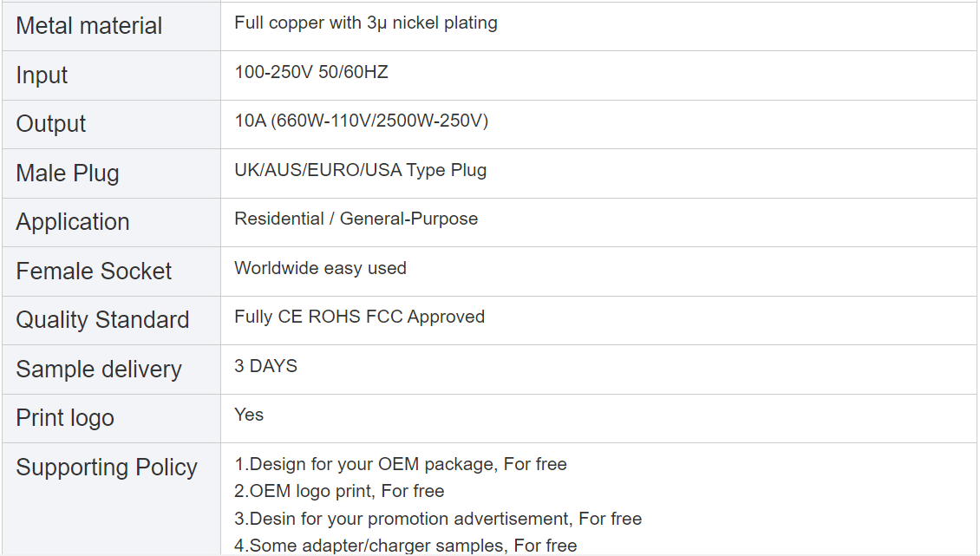980x556 pixels.
Task: Click the "10A (660W-110V/2500W-250V)" output value
Action: coord(361,121)
